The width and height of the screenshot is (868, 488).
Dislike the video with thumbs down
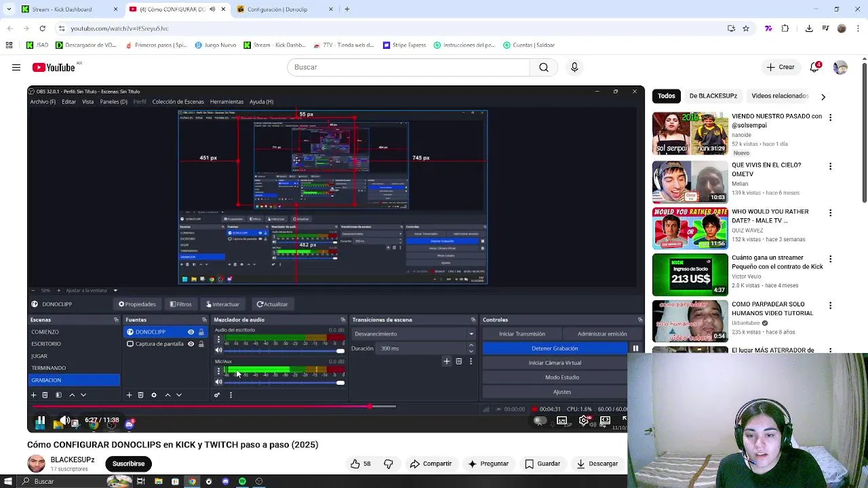pyautogui.click(x=389, y=464)
